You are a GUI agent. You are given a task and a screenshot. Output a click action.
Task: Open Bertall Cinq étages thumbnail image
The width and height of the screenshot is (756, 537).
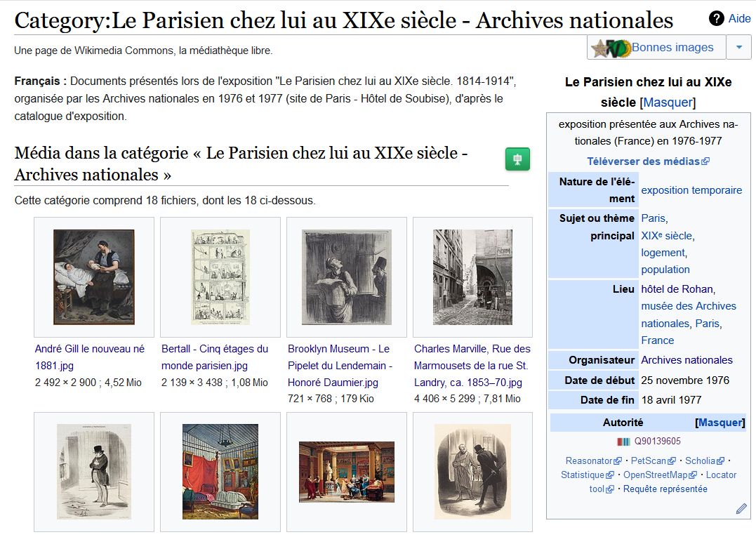click(220, 277)
